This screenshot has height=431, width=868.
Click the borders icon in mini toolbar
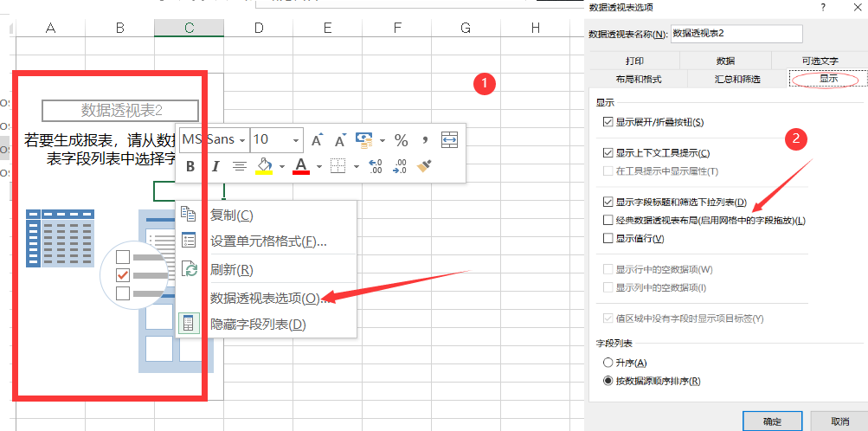pyautogui.click(x=338, y=166)
